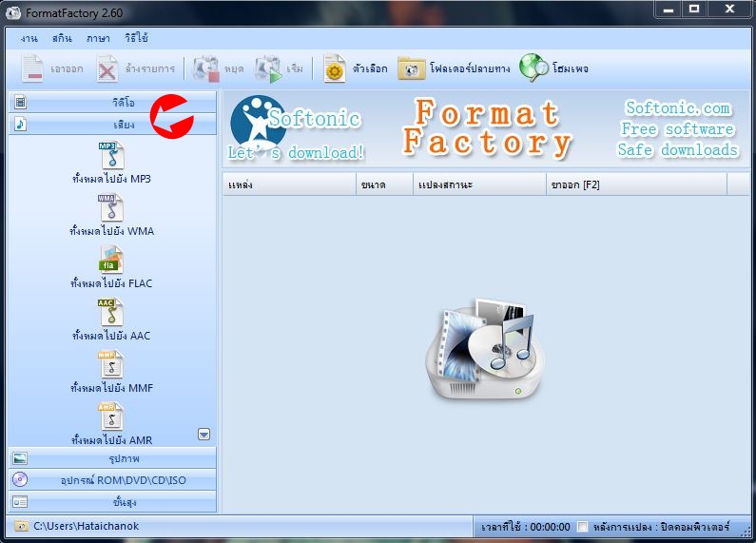
Task: Sort by the แปลงสถานะ column header
Action: pyautogui.click(x=479, y=184)
